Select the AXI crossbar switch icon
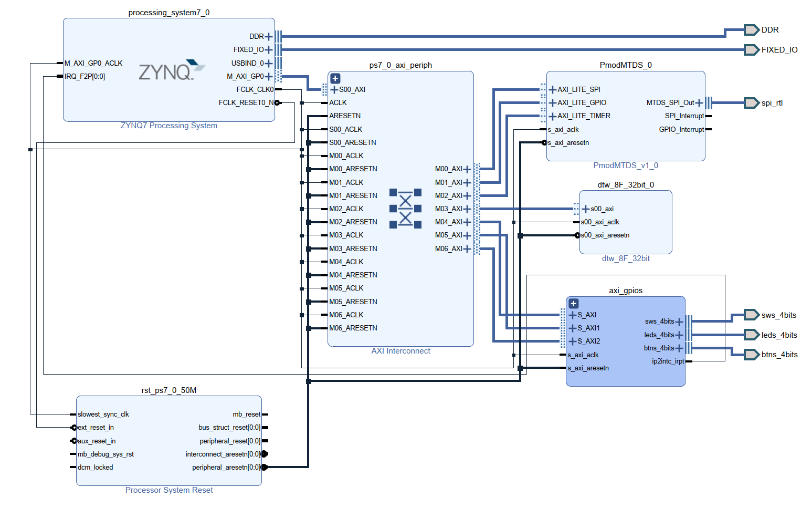 tap(405, 209)
